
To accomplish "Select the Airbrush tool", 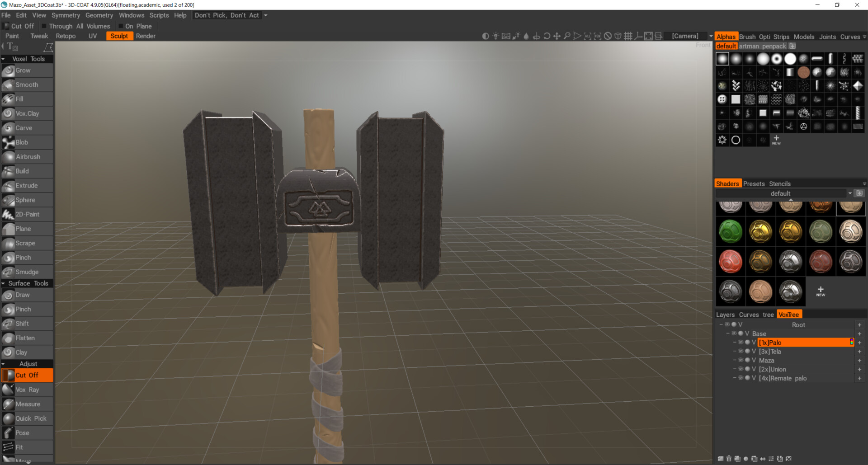I will tap(27, 157).
